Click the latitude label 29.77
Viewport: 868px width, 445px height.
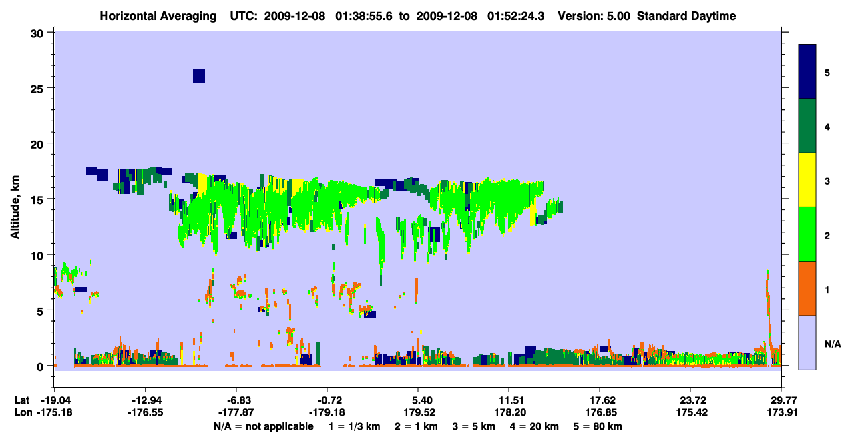781,400
